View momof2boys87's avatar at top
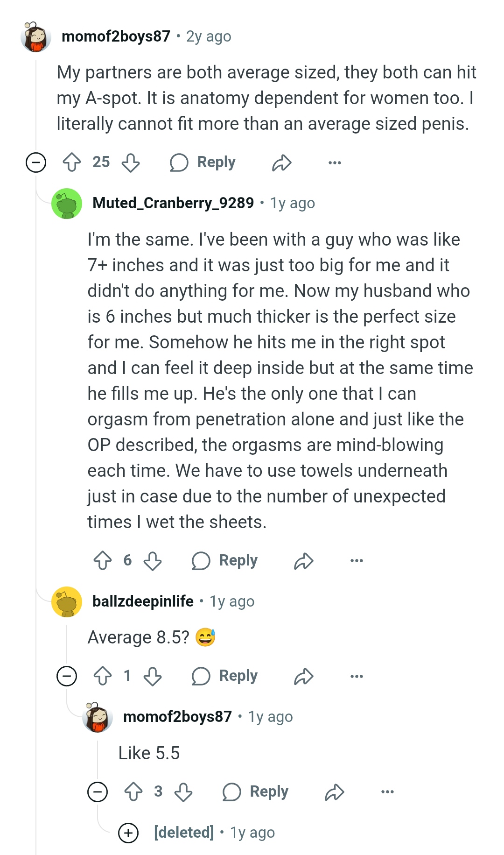The width and height of the screenshot is (504, 855). (x=36, y=36)
